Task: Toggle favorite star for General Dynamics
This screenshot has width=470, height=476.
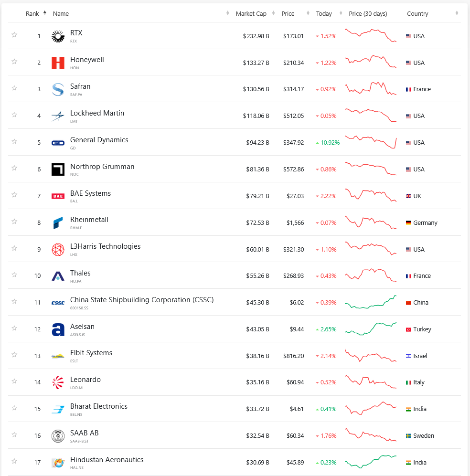Action: (14, 142)
